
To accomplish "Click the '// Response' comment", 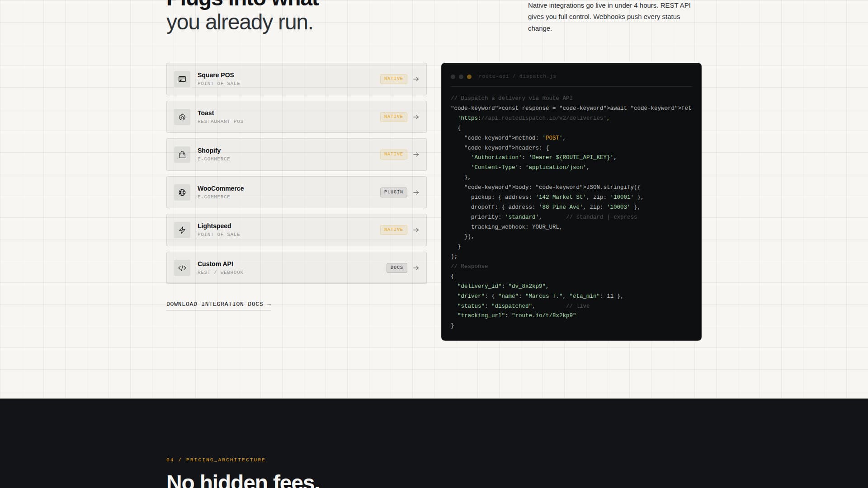I will (x=469, y=266).
